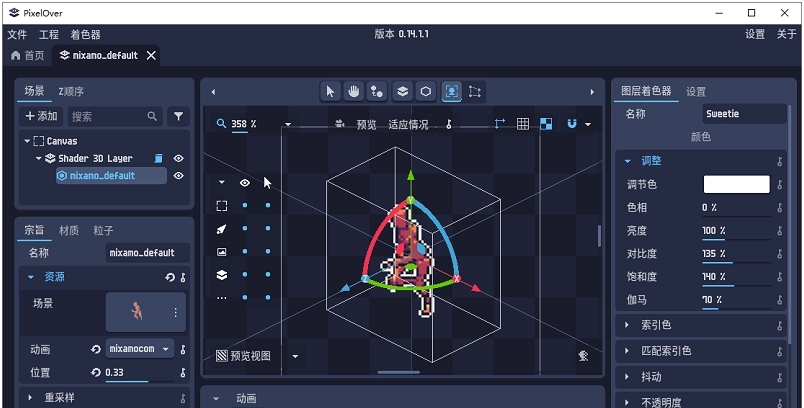804x408 pixels.
Task: Toggle the grid display icon
Action: 522,124
